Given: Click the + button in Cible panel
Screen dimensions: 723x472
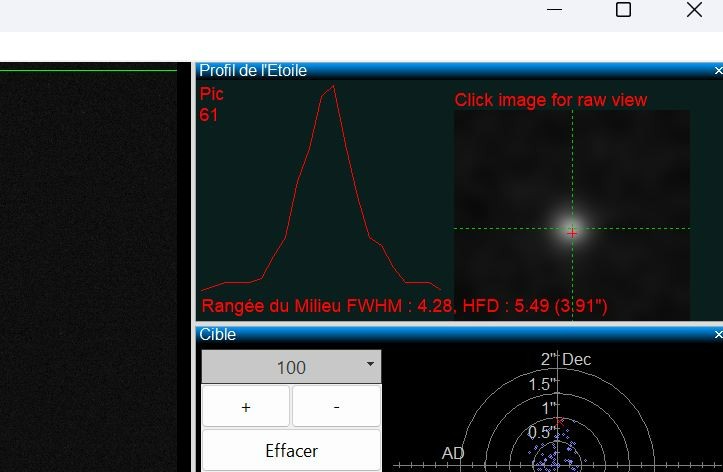Looking at the screenshot, I should 246,407.
